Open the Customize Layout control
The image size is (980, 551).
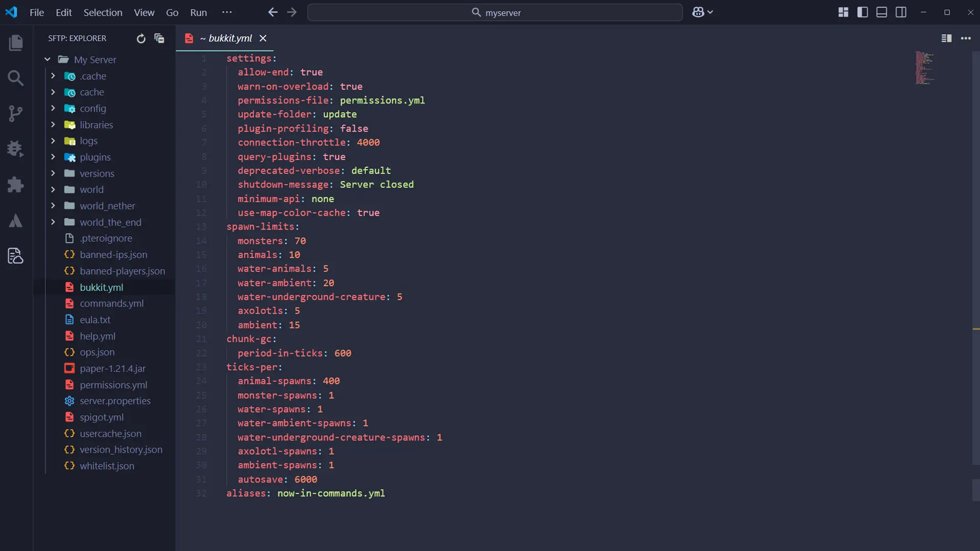(843, 12)
